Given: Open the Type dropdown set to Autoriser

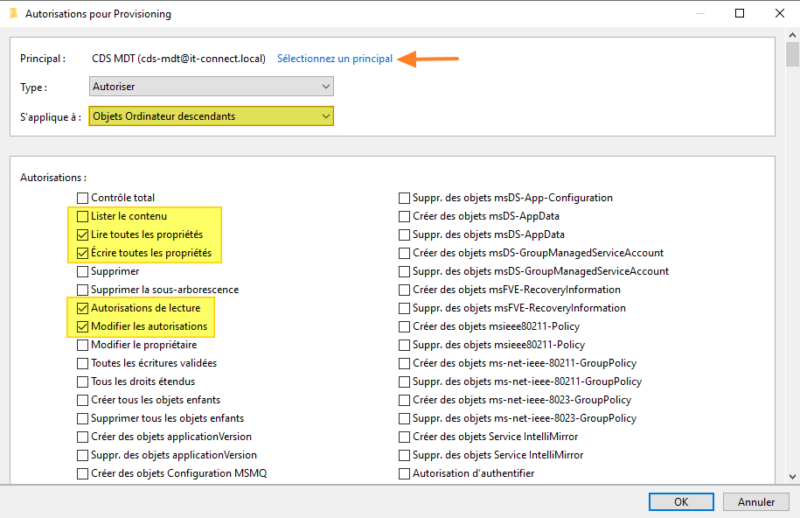Looking at the screenshot, I should coord(211,86).
